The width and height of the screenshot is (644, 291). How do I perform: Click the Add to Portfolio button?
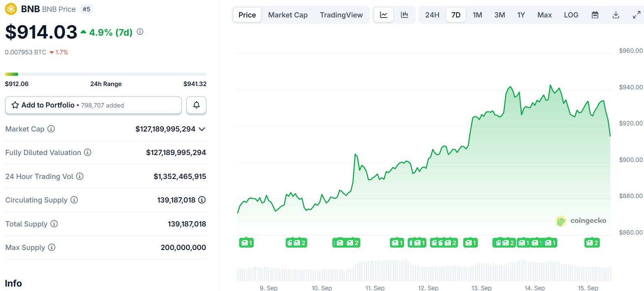pos(93,105)
